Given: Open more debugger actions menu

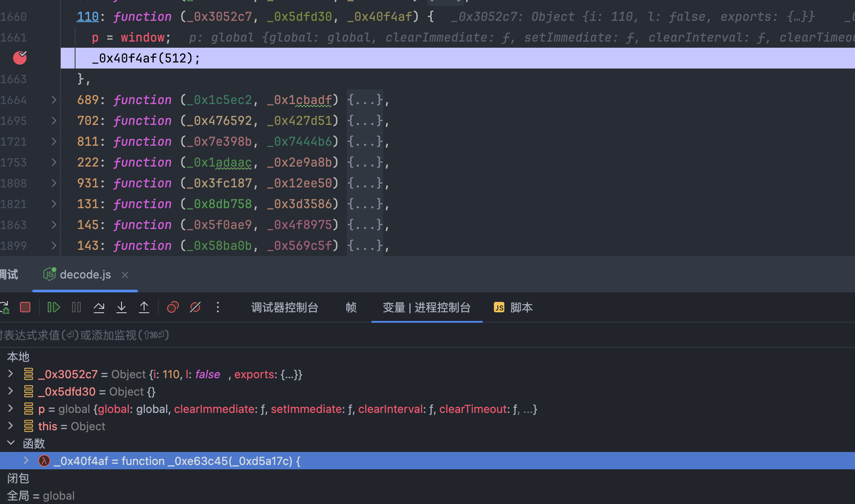Looking at the screenshot, I should [218, 308].
